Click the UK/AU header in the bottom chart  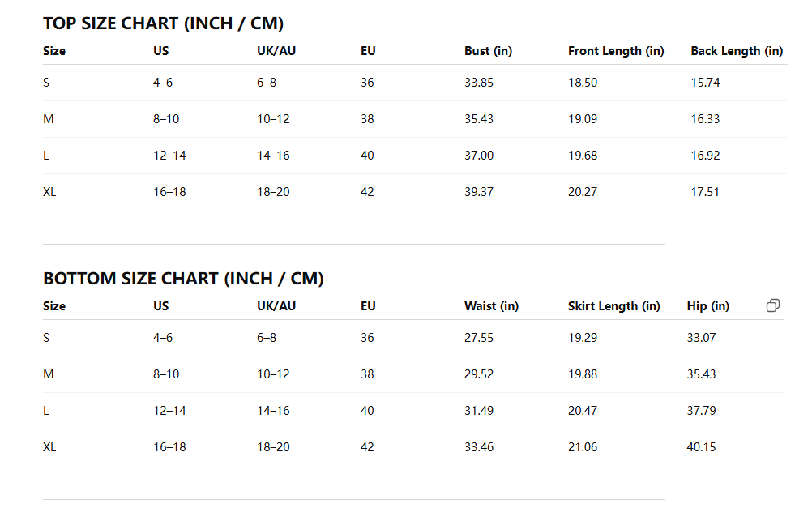pyautogui.click(x=276, y=306)
